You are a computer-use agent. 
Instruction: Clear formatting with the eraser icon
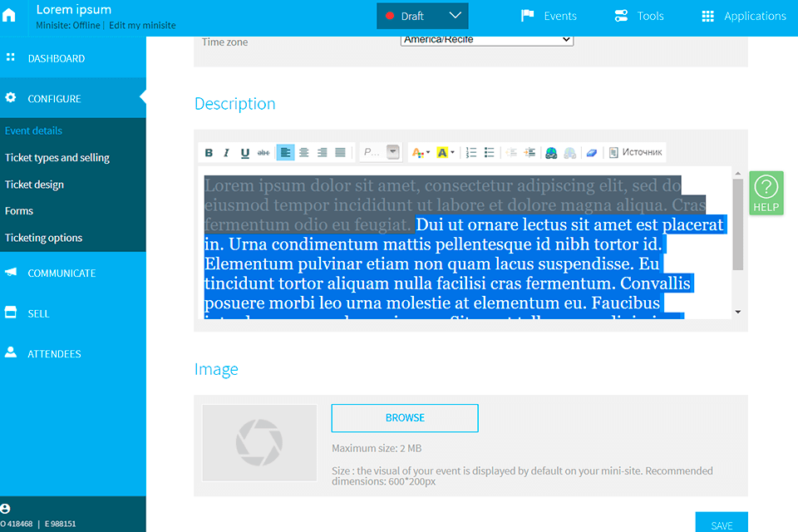coord(591,152)
